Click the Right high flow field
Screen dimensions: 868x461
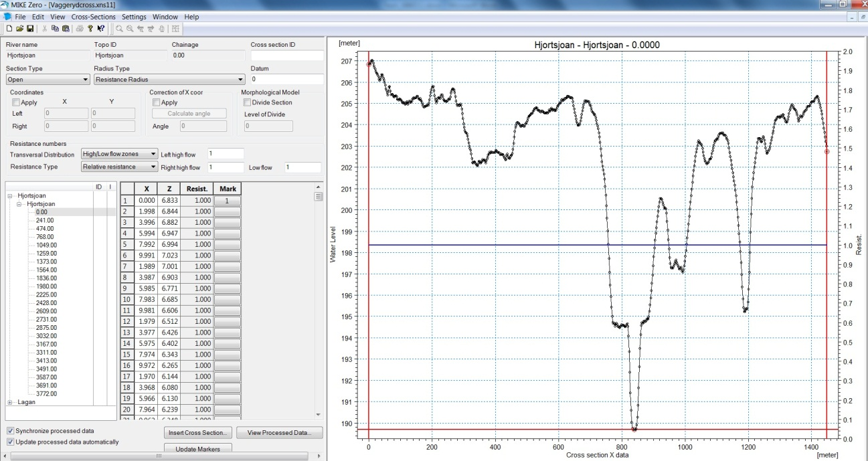pyautogui.click(x=226, y=167)
